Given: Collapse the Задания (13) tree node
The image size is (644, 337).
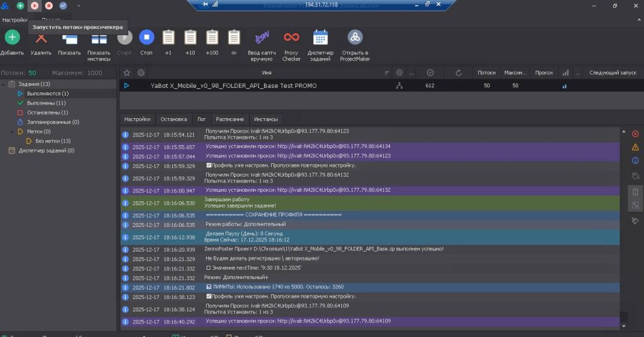Looking at the screenshot, I should point(4,84).
